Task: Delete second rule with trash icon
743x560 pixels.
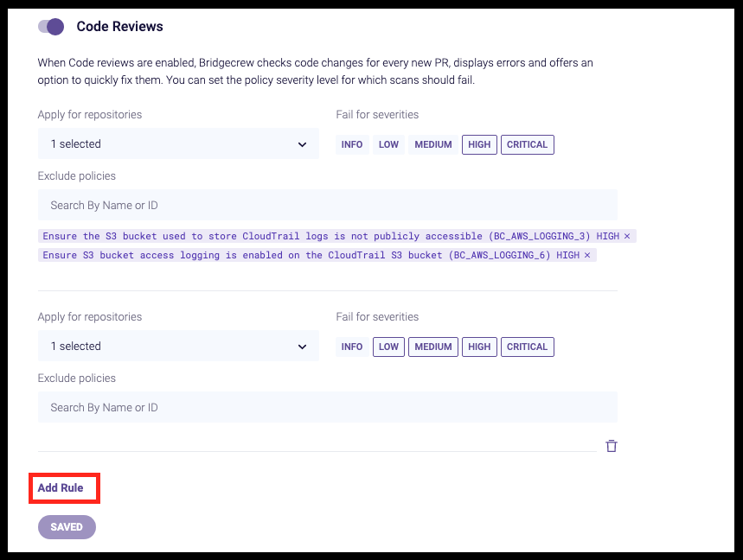Action: pyautogui.click(x=612, y=446)
